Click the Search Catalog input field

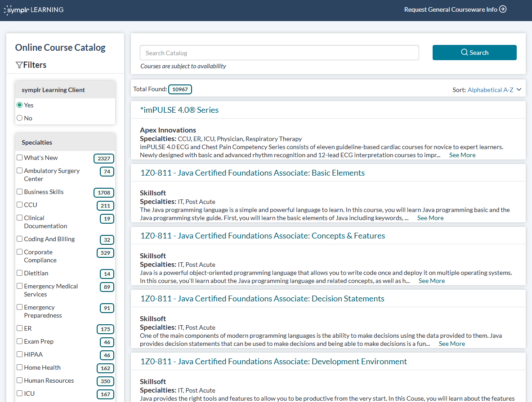[x=279, y=53]
